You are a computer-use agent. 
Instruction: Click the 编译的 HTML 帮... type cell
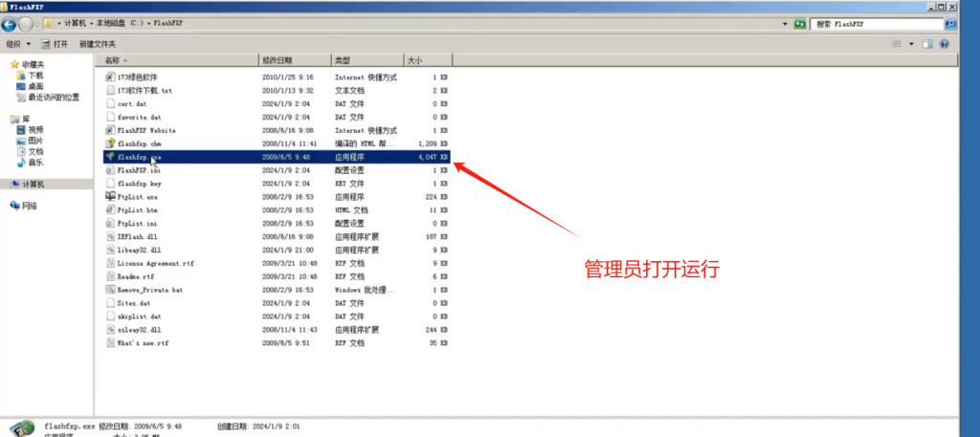pyautogui.click(x=365, y=143)
